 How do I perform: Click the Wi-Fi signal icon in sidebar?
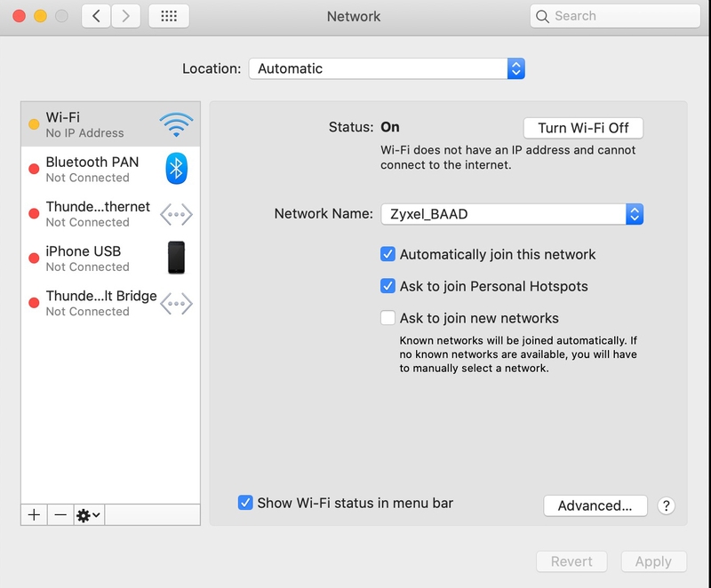[x=176, y=124]
